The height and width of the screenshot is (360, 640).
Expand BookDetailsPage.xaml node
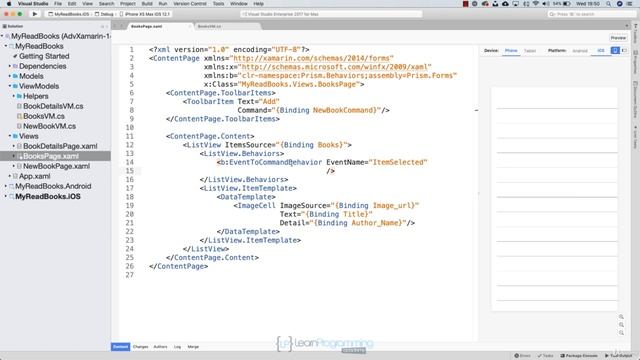(14, 146)
